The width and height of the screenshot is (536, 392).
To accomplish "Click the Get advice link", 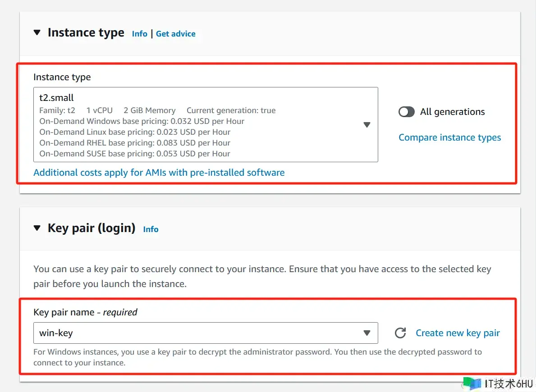I will point(175,34).
